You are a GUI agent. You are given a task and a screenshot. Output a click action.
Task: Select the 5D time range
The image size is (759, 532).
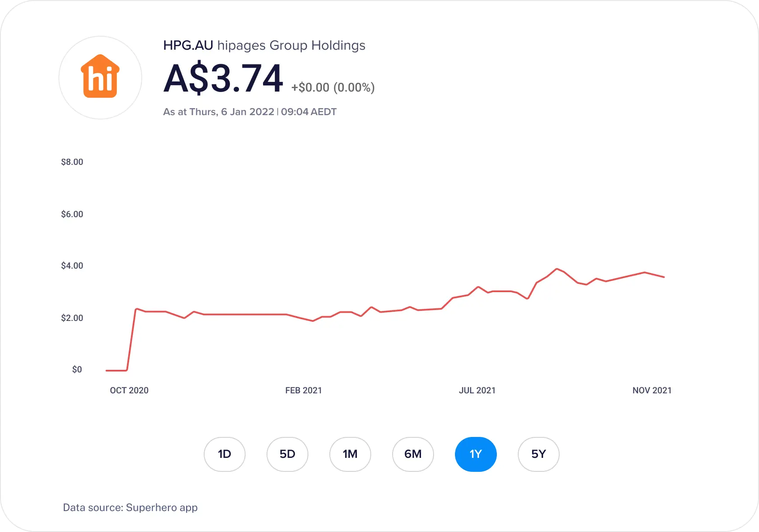(287, 454)
